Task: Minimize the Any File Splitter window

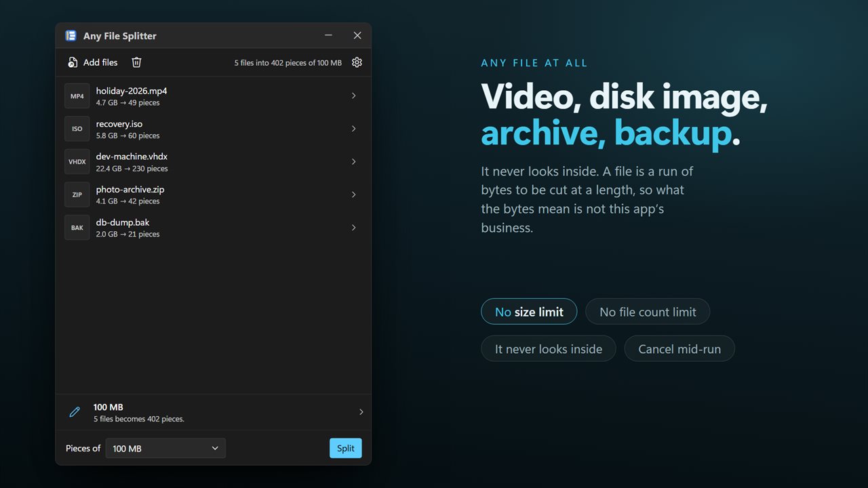Action: point(328,35)
